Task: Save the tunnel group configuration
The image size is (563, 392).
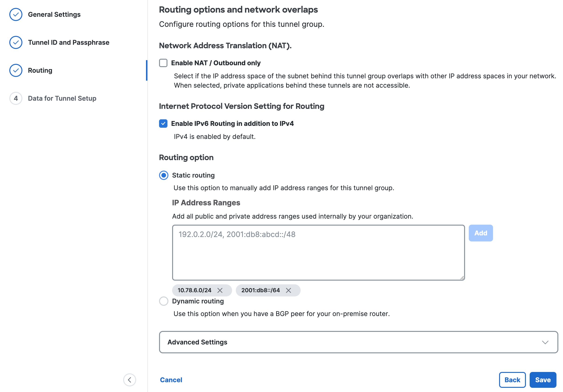Action: click(543, 380)
